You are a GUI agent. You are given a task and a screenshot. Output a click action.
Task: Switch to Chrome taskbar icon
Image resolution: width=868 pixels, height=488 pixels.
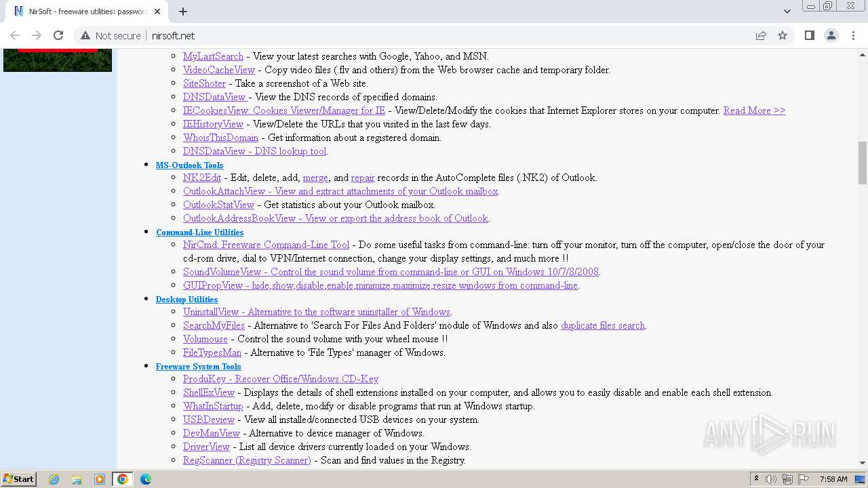click(122, 479)
